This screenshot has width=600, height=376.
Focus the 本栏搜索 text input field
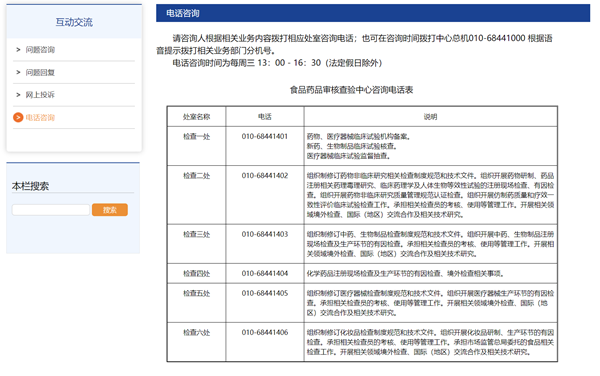[x=51, y=210]
